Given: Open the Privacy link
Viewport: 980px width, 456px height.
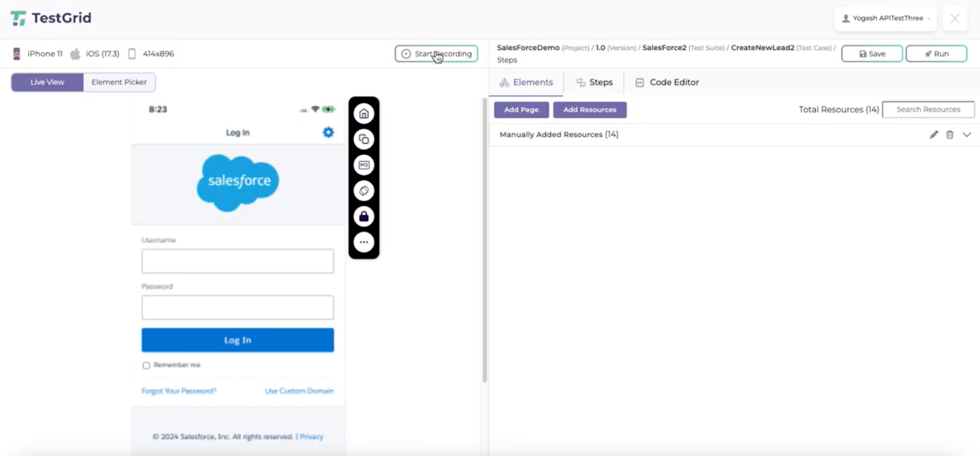Looking at the screenshot, I should point(311,436).
